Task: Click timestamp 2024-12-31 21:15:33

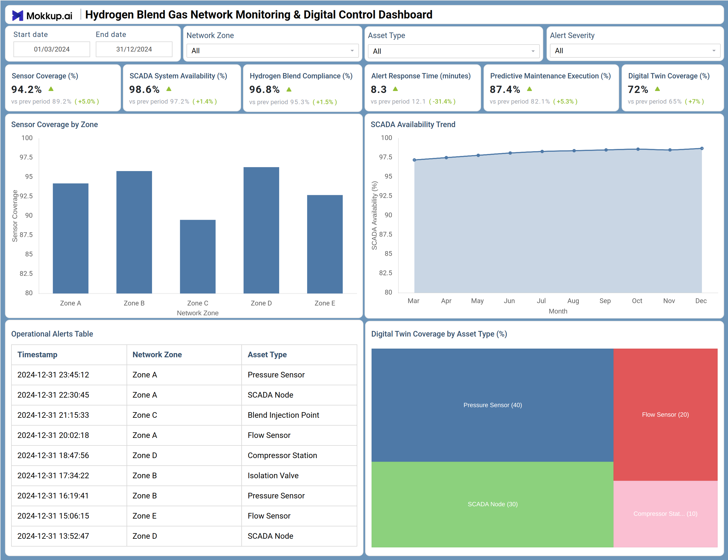Action: (53, 415)
